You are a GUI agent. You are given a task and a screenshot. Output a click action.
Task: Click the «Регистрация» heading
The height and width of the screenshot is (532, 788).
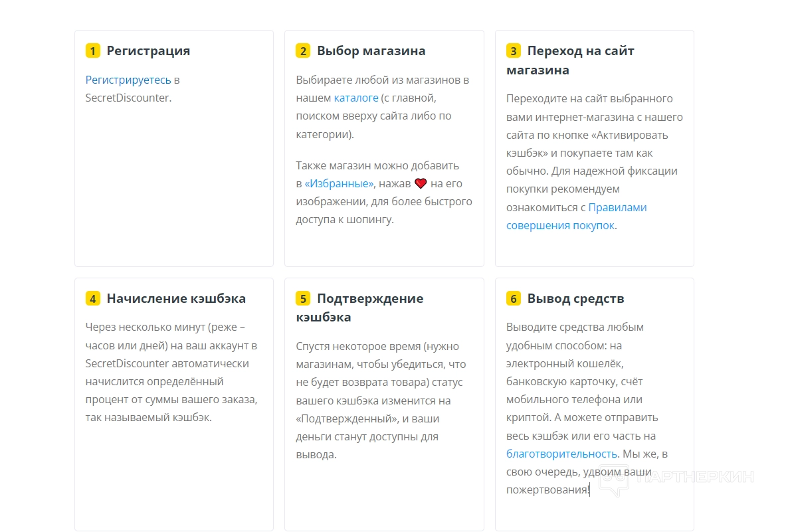pyautogui.click(x=148, y=51)
